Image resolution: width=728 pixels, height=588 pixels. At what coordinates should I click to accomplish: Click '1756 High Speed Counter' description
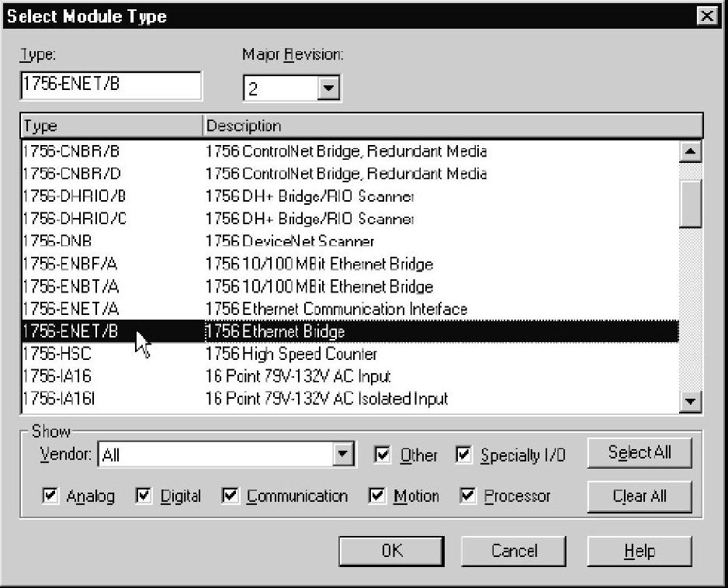pyautogui.click(x=291, y=354)
